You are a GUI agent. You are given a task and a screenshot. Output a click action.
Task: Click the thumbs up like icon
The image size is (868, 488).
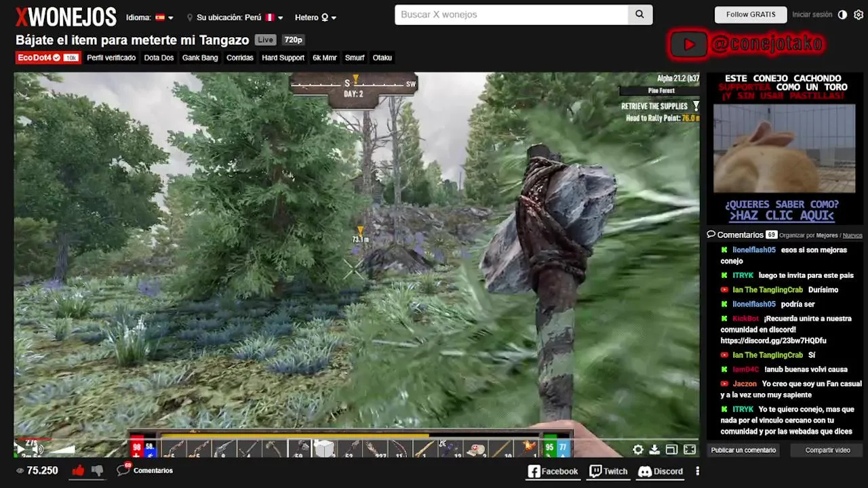[x=78, y=470]
